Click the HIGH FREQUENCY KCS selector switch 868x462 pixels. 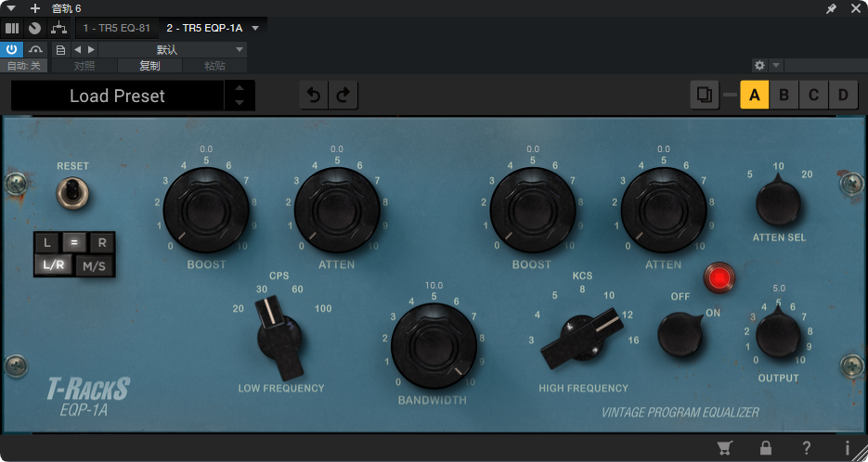(x=582, y=338)
